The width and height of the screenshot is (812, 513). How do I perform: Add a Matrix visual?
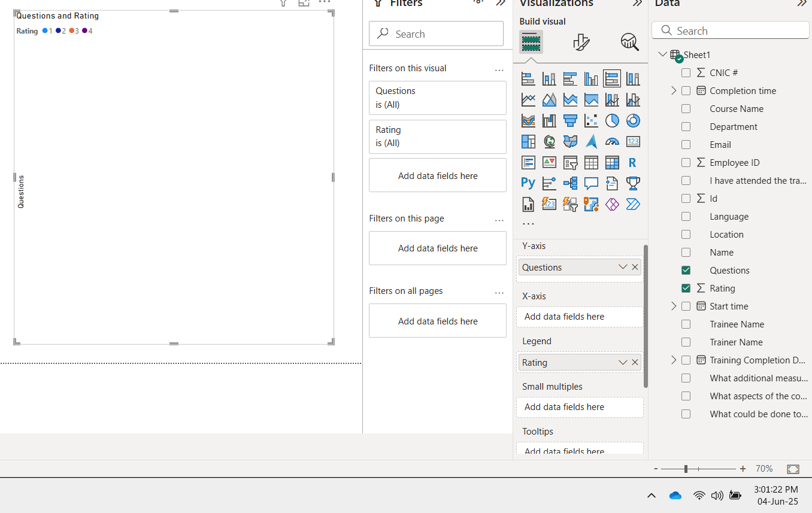612,162
